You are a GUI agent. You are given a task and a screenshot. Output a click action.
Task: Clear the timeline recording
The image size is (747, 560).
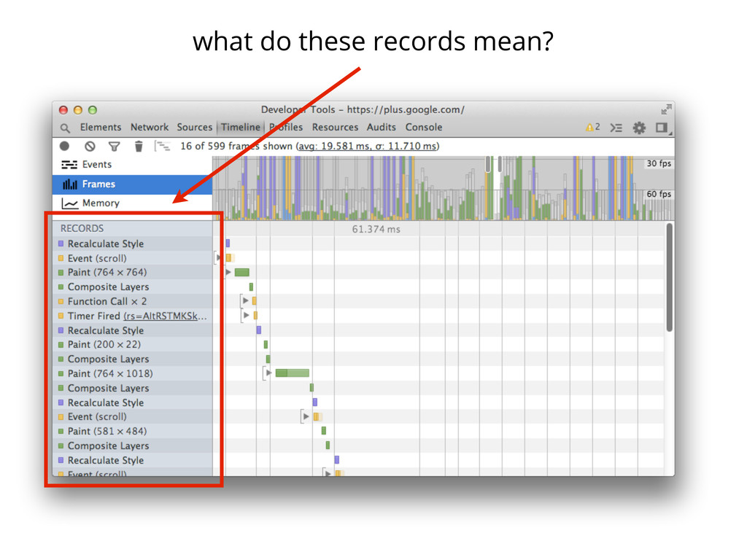[x=90, y=147]
